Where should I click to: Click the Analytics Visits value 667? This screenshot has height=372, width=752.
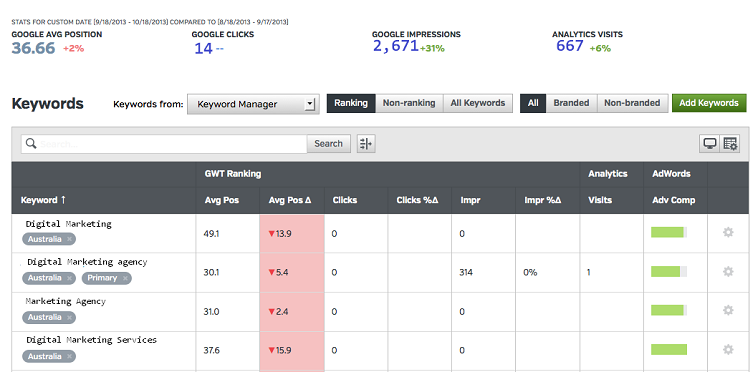570,46
